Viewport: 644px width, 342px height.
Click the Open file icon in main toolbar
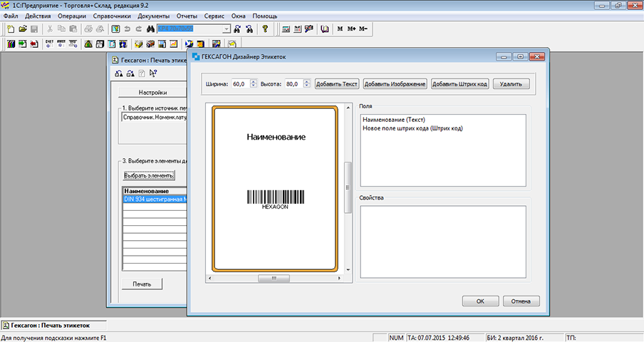pos(23,29)
